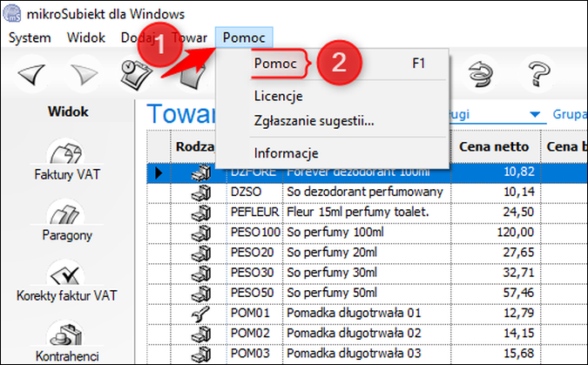Click the product icon in the PESO100 row
The width and height of the screenshot is (588, 365).
[x=200, y=233]
